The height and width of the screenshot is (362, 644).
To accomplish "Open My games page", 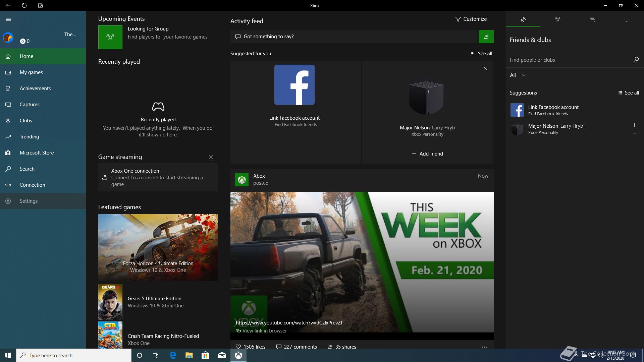I will tap(43, 72).
